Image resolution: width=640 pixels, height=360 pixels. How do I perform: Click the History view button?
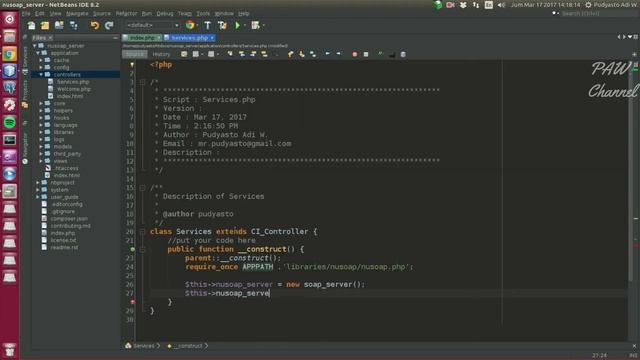click(x=161, y=54)
